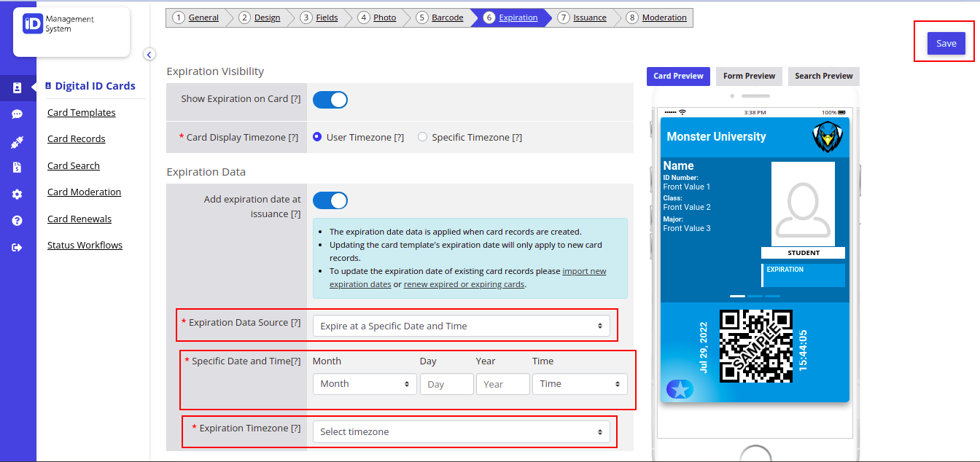Open the Expiration Data Source dropdown

(x=464, y=325)
